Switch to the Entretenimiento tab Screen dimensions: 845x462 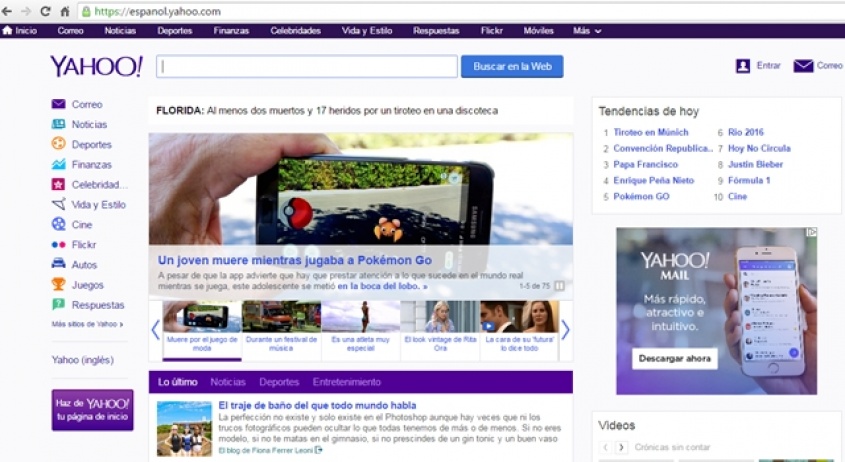pos(347,382)
